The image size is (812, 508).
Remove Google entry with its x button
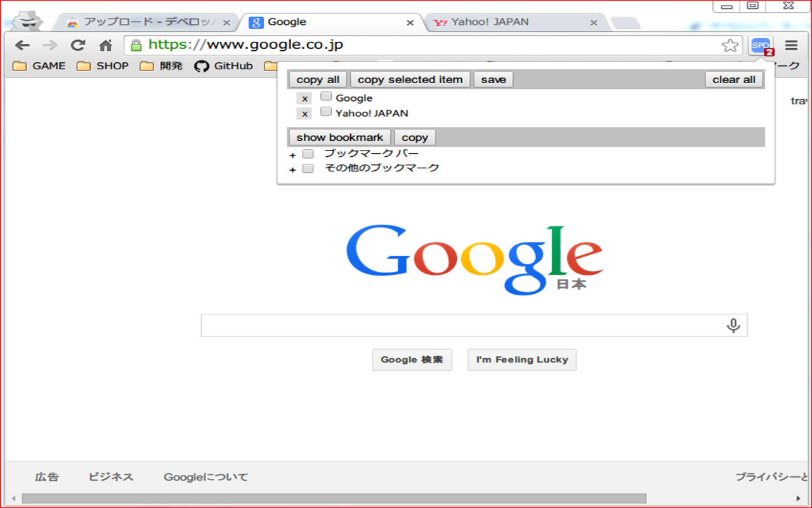[x=304, y=98]
